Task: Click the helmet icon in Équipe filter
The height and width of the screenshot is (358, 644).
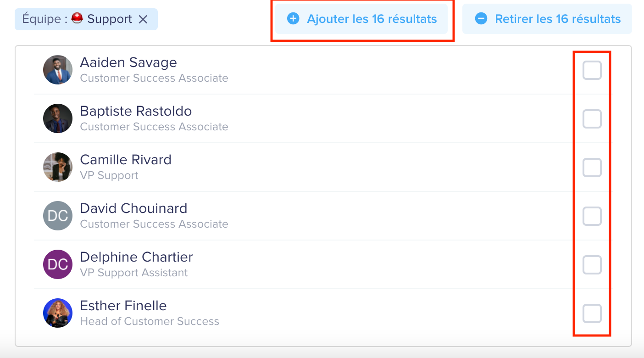Action: tap(77, 19)
